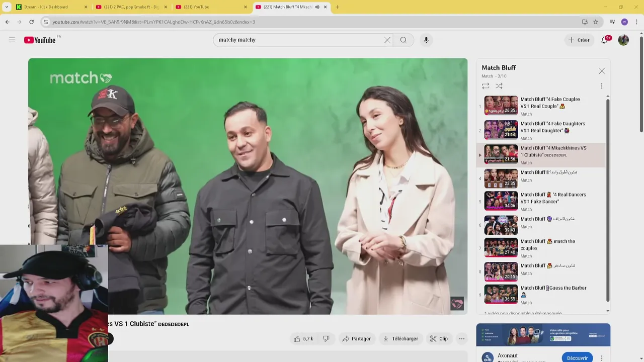
Task: Switch to the (221) YouTube tab
Action: point(211,7)
